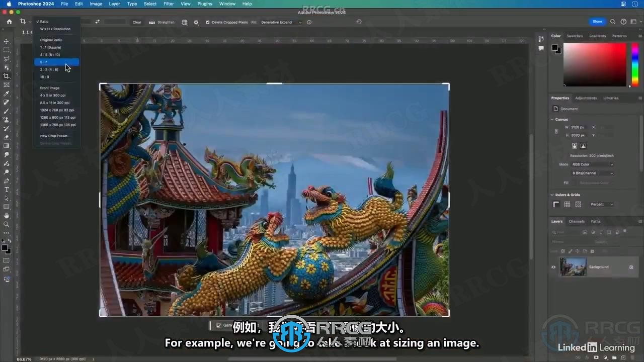Viewport: 644px width, 362px height.
Task: Select the Crop tool in the toolbar
Action: pos(7,76)
